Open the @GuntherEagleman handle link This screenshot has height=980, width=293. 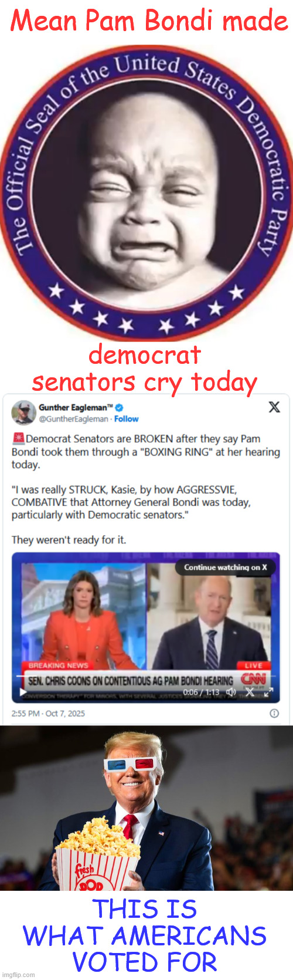coord(74,419)
